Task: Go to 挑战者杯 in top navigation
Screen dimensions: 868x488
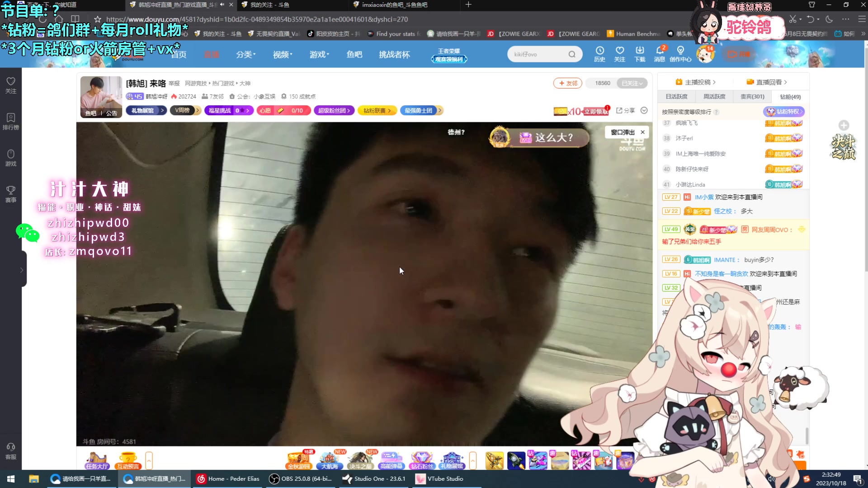Action: point(394,54)
